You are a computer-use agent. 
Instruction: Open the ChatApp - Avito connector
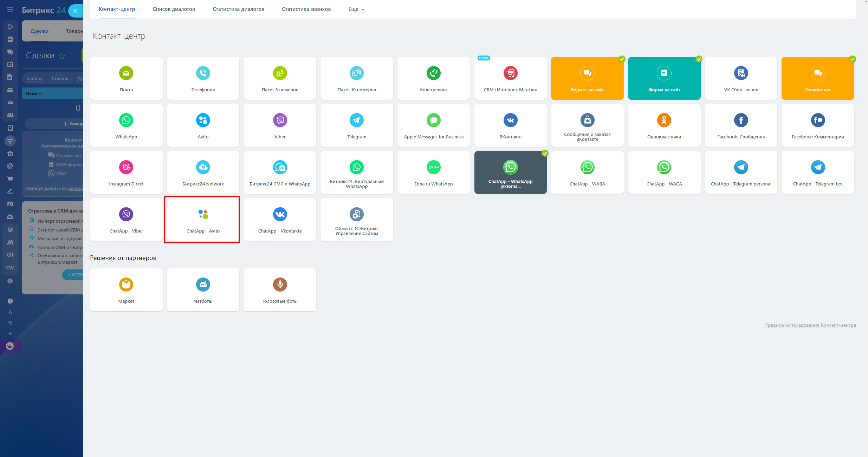[x=203, y=220]
